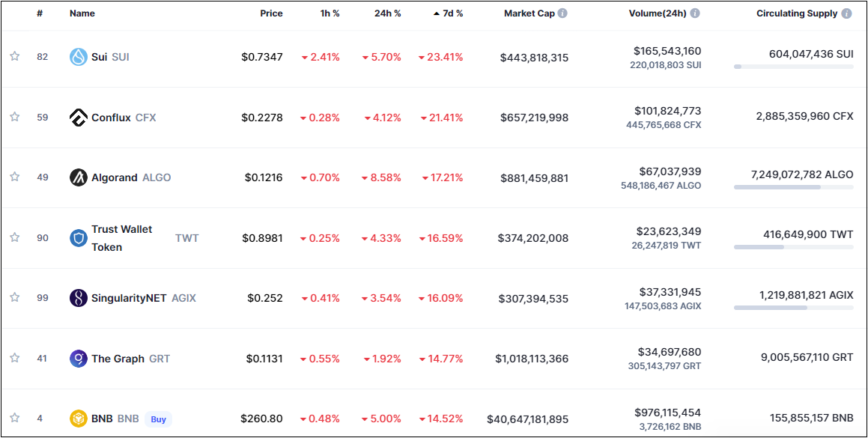Click the Sui coin logo icon
The image size is (868, 438).
coord(79,57)
